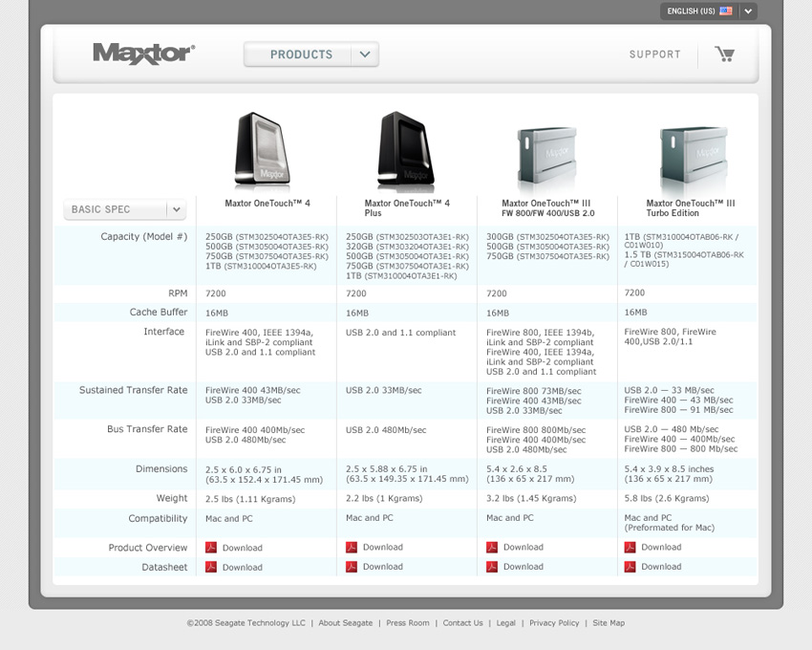812x650 pixels.
Task: Click US flag icon in language selector
Action: coord(725,11)
